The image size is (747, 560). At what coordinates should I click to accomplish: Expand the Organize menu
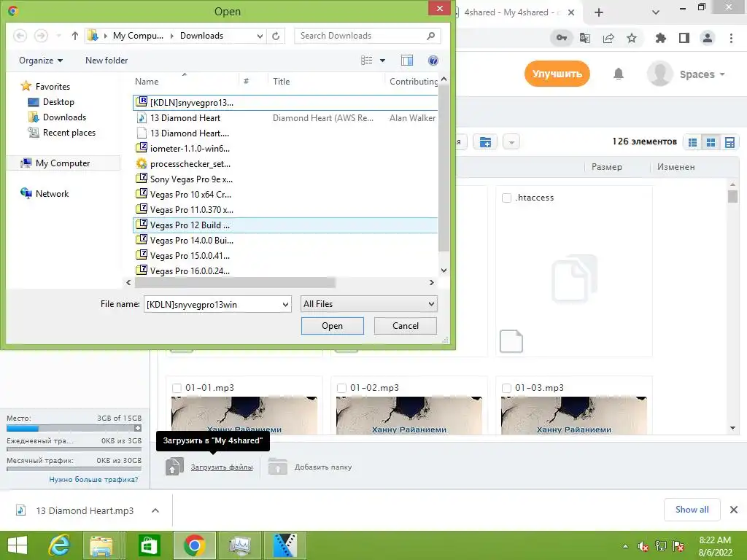pyautogui.click(x=41, y=61)
